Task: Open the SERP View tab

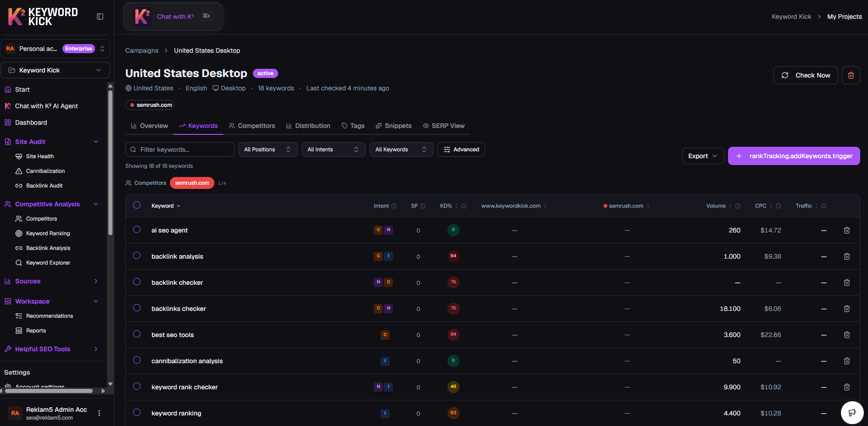Action: [x=443, y=126]
